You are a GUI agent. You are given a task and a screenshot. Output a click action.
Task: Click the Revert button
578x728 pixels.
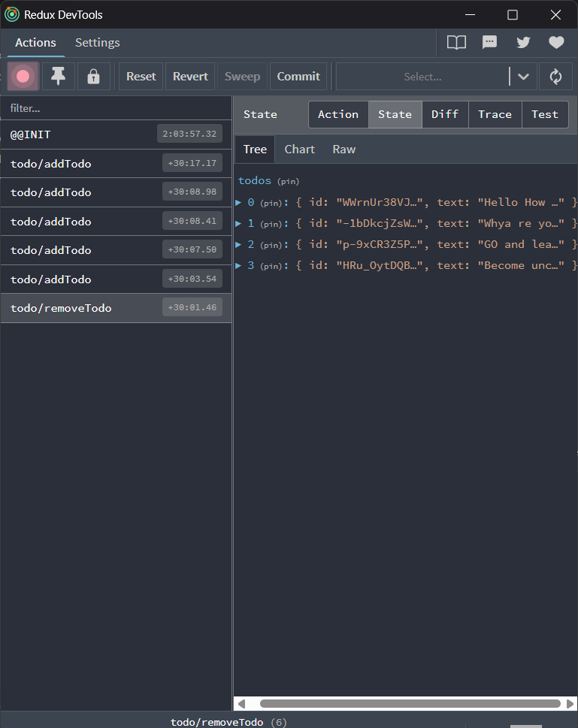(190, 77)
